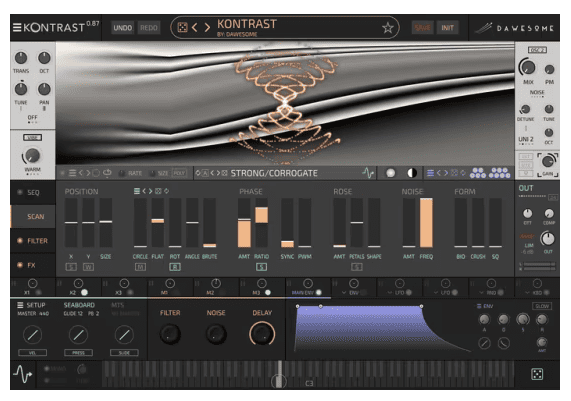Toggle the M3 modulator indicator dot
Screen dimensions: 571x401
point(268,292)
